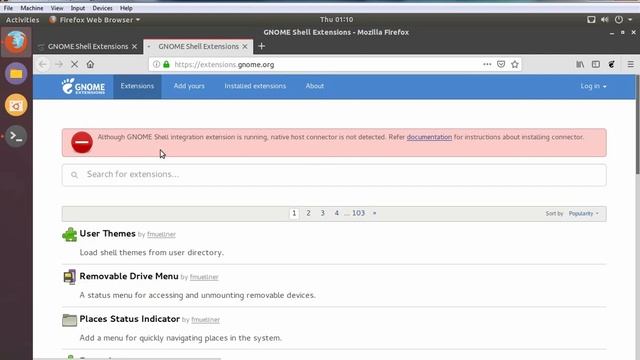Image resolution: width=640 pixels, height=360 pixels.
Task: Go to next page with » arrow
Action: tap(374, 213)
